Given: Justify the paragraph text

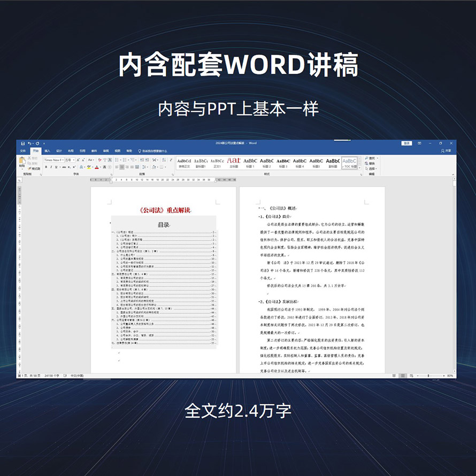Looking at the screenshot, I should point(132,167).
